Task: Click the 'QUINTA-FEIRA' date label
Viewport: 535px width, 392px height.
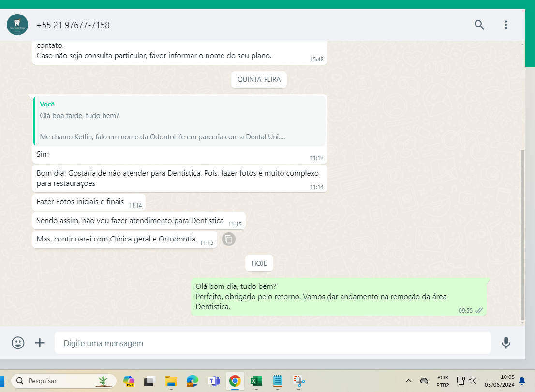Action: (x=259, y=79)
